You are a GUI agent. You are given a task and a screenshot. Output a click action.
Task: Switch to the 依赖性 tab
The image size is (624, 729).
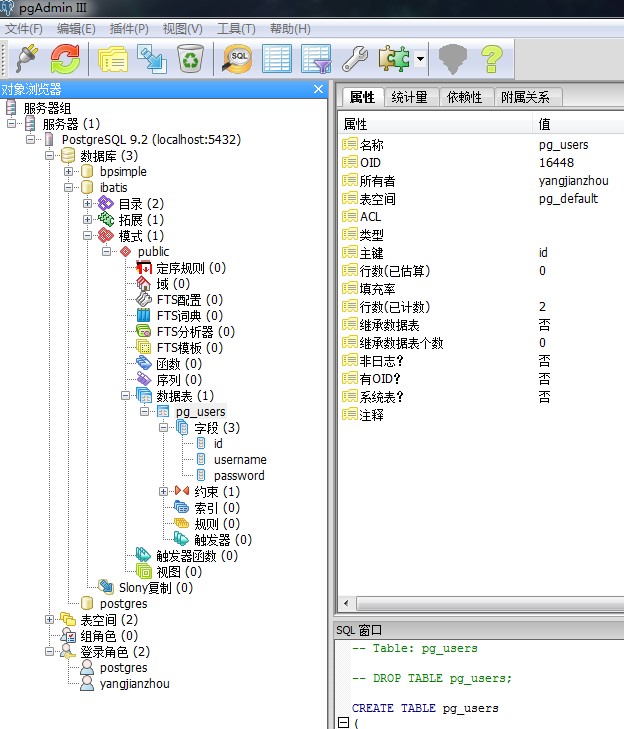(x=464, y=97)
